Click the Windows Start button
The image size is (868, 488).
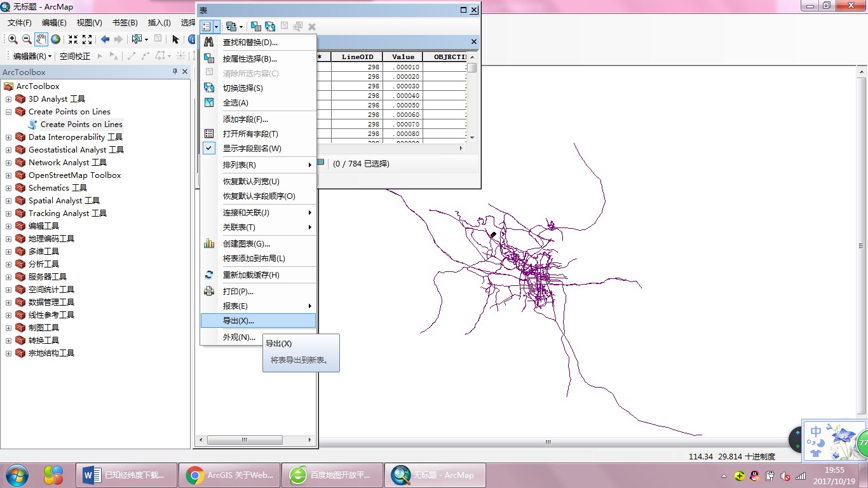[x=17, y=475]
